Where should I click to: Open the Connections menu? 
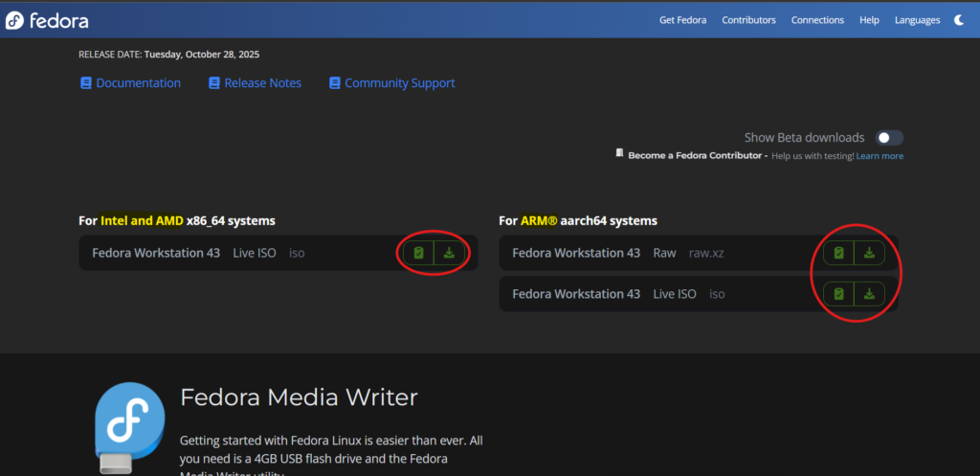[817, 20]
